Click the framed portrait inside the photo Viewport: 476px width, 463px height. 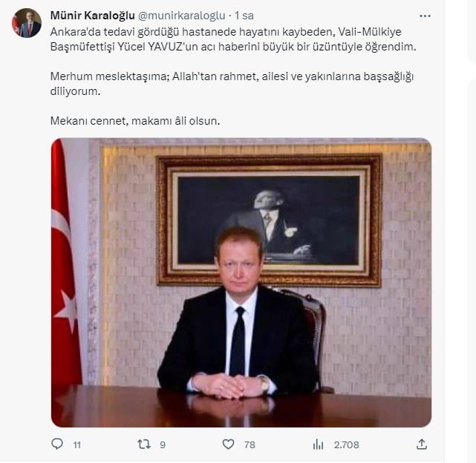pos(269,220)
